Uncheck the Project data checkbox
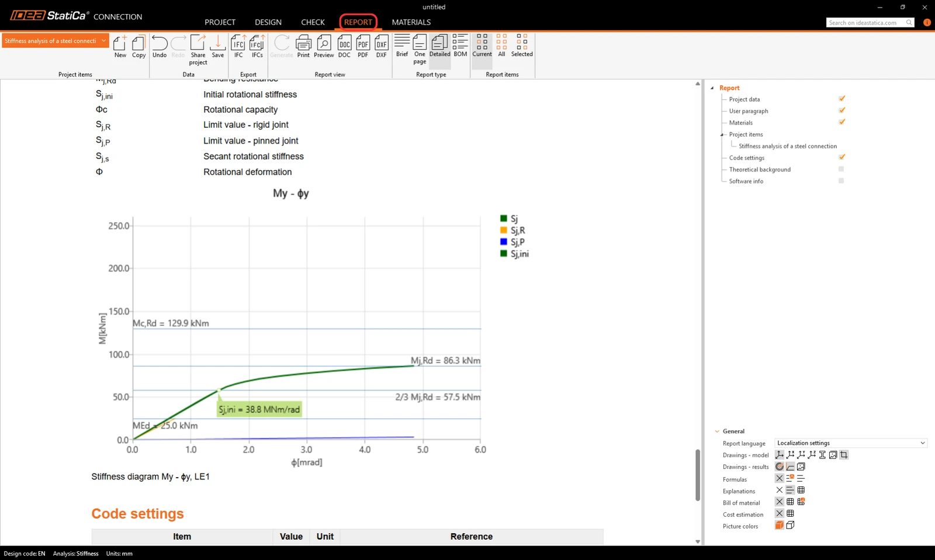The image size is (935, 560). pos(841,99)
